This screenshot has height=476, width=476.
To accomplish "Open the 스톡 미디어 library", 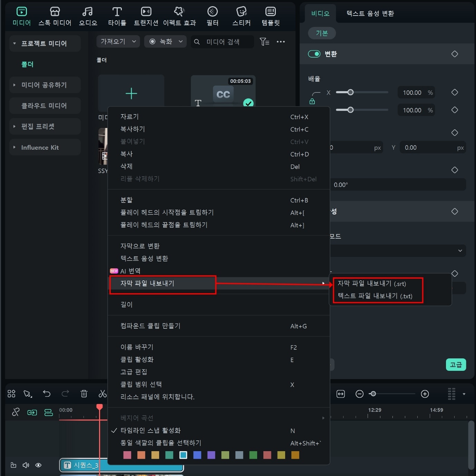I will click(x=55, y=17).
